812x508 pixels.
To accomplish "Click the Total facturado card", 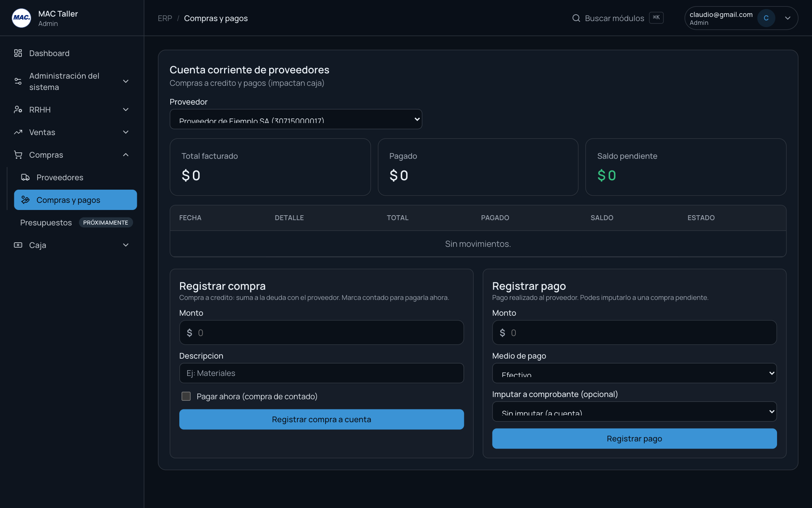I will coord(270,167).
